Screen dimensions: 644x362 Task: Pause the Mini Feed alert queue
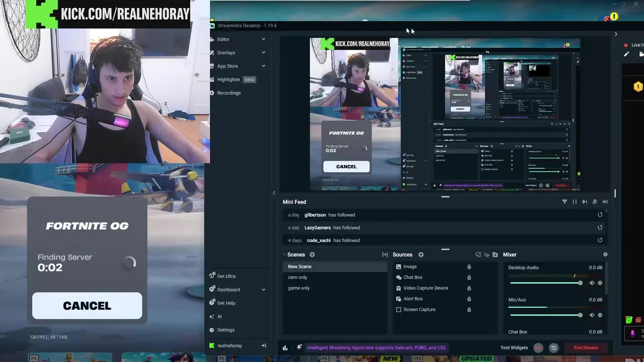pyautogui.click(x=575, y=202)
